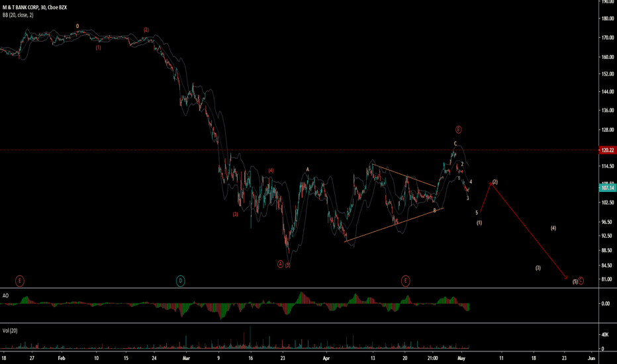This screenshot has height=364, width=617.
Task: Open the BB (20, close, 2) indicator legend
Action: (x=18, y=15)
